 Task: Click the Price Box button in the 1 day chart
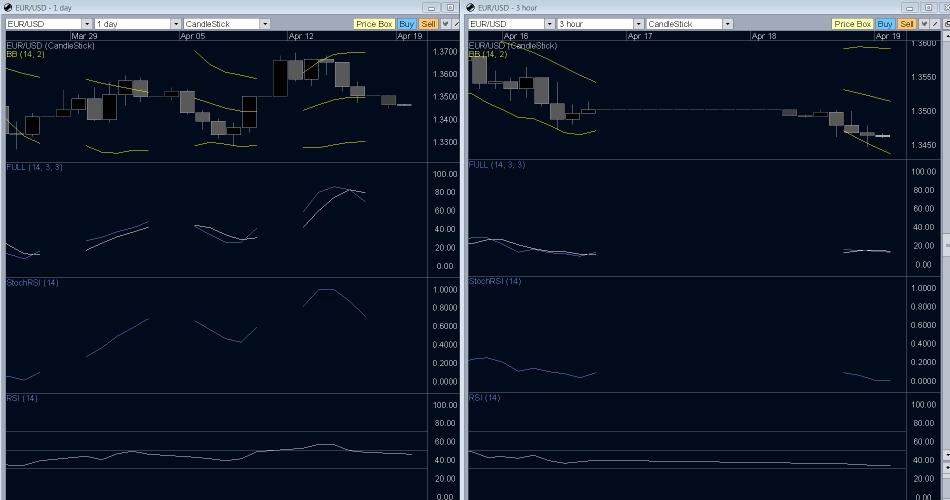click(374, 24)
